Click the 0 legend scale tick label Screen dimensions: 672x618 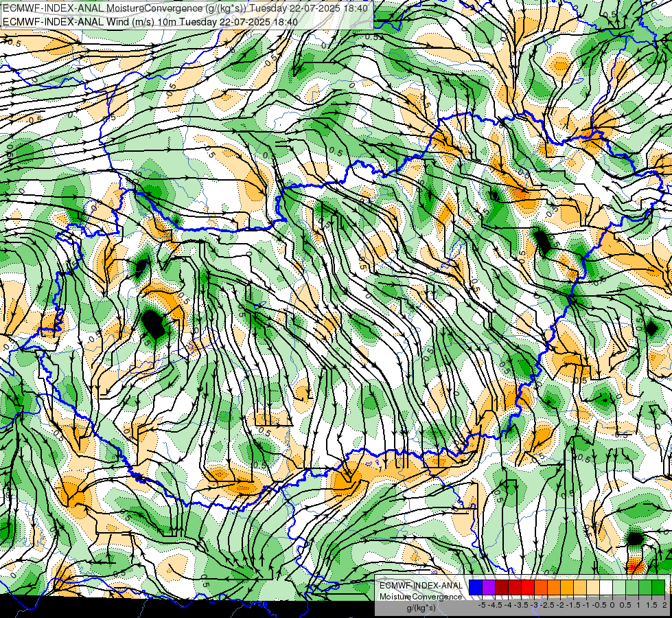612,605
